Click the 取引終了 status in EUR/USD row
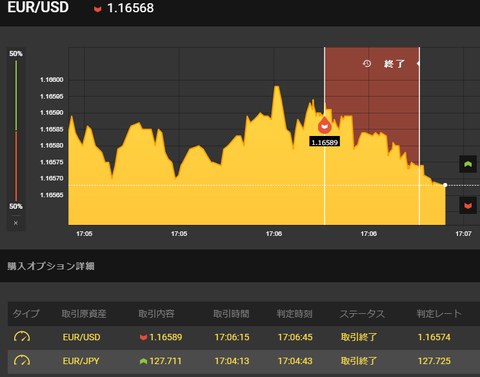The width and height of the screenshot is (480, 377). point(359,337)
